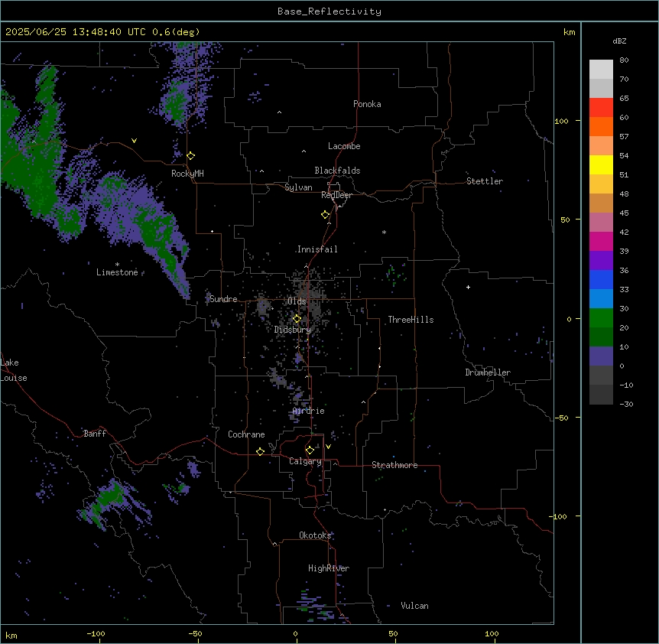Image resolution: width=659 pixels, height=644 pixels.
Task: Pick the red legend swatch between 65 and 60
Action: pos(601,108)
